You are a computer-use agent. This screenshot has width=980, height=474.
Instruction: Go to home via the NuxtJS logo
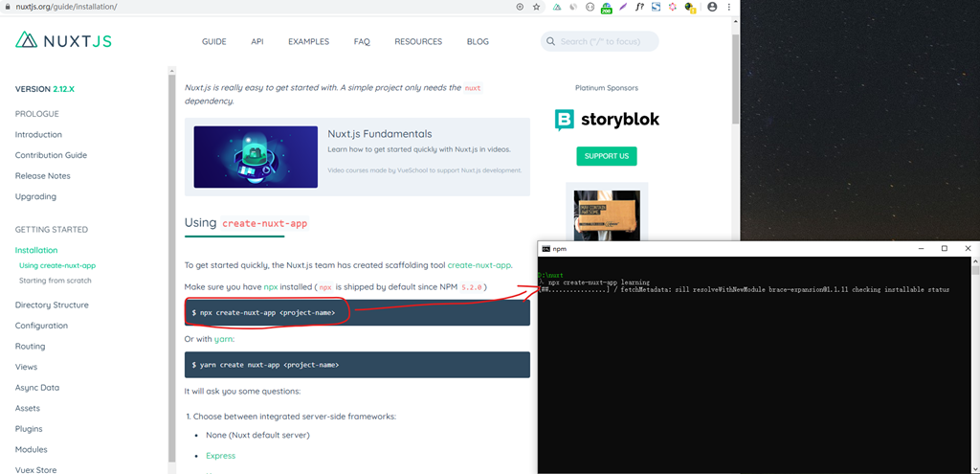[x=63, y=41]
